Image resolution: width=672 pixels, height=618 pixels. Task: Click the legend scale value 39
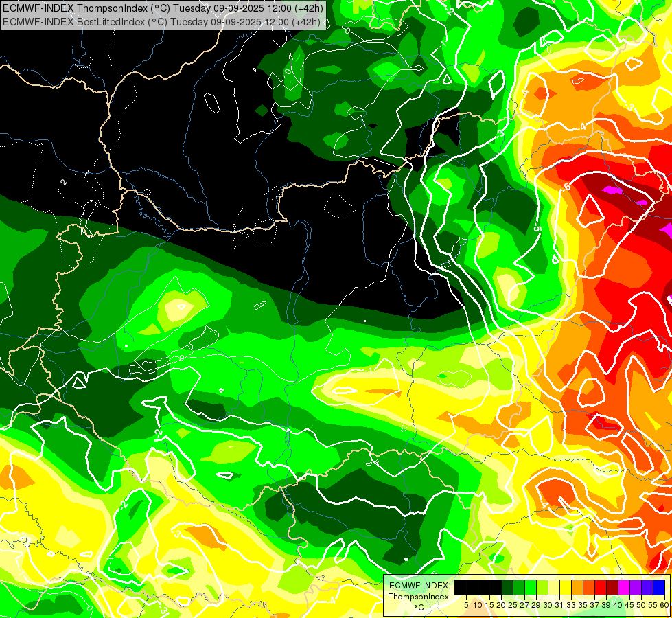[606, 605]
